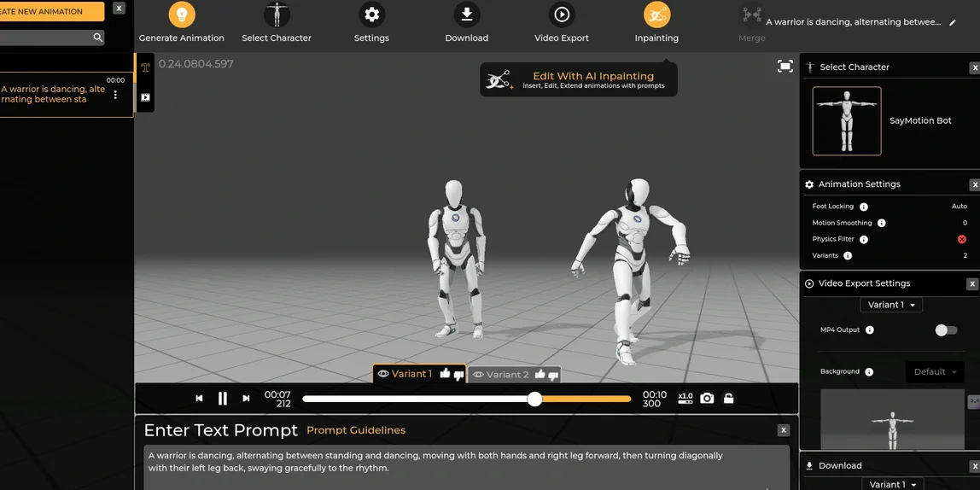The width and height of the screenshot is (980, 490).
Task: Expand the Video Export Variant 1 dropdown
Action: (891, 305)
